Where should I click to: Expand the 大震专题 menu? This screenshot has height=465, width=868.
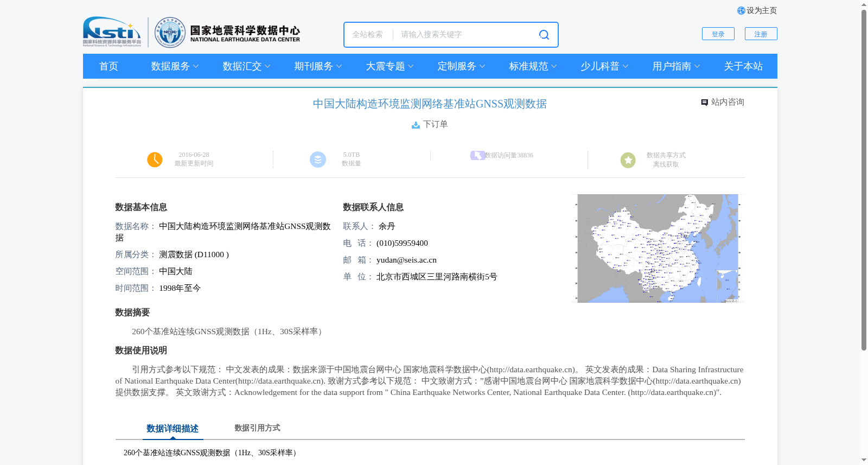(x=390, y=66)
